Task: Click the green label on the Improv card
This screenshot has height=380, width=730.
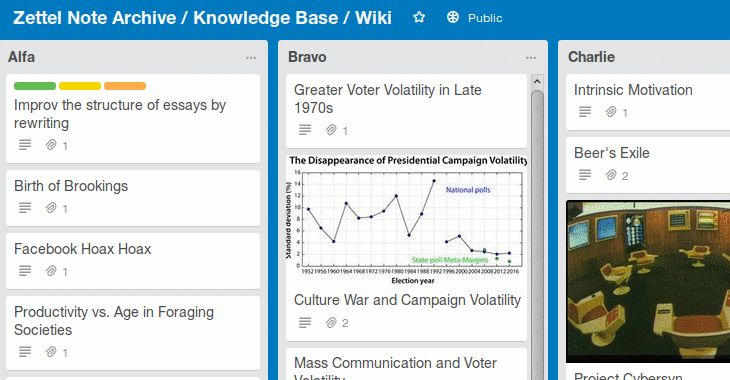Action: pyautogui.click(x=35, y=86)
